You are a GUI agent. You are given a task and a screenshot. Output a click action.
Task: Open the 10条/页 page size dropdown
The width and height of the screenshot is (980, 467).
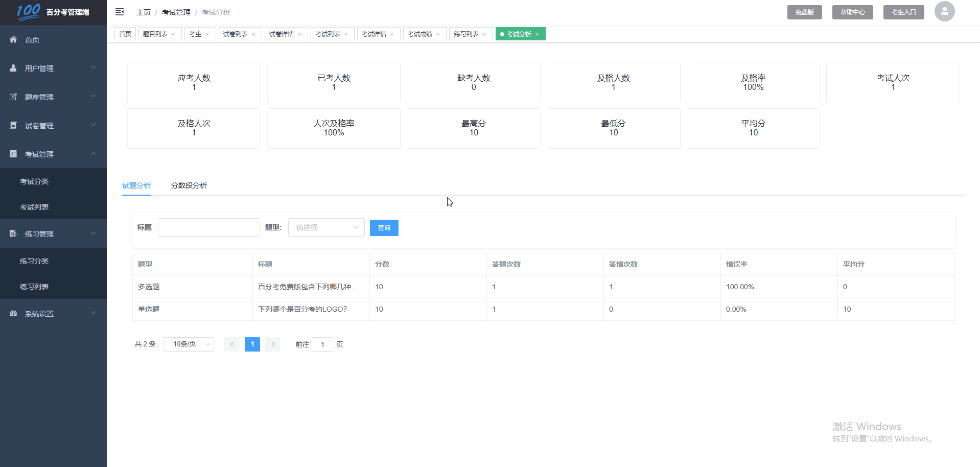coord(188,344)
